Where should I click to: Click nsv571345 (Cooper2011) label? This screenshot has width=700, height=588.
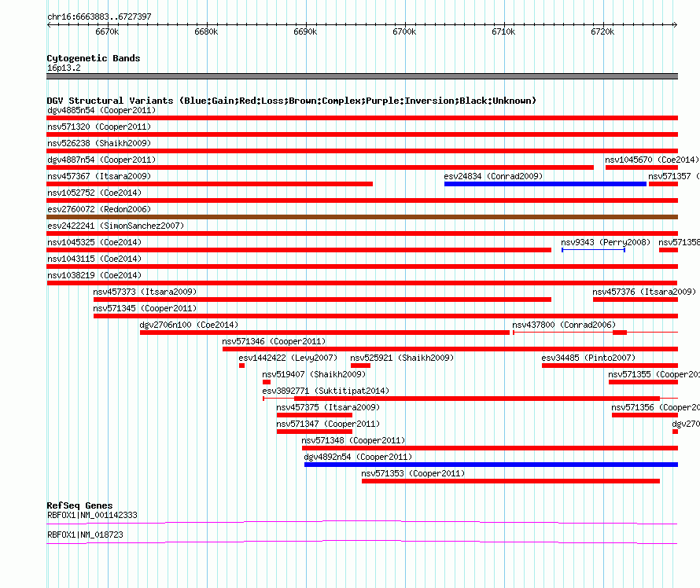click(x=145, y=308)
